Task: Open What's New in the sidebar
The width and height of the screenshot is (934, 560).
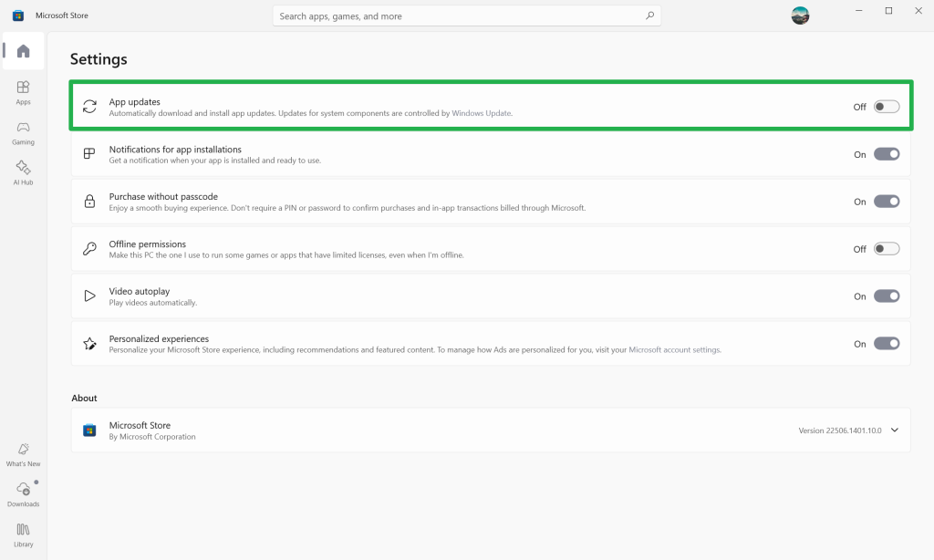Action: coord(23,454)
